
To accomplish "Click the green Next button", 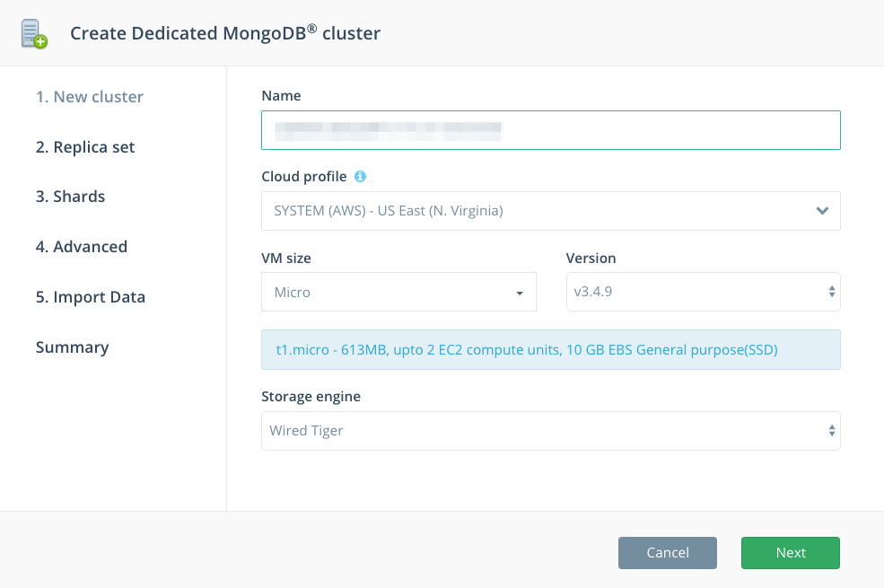I will click(x=791, y=552).
